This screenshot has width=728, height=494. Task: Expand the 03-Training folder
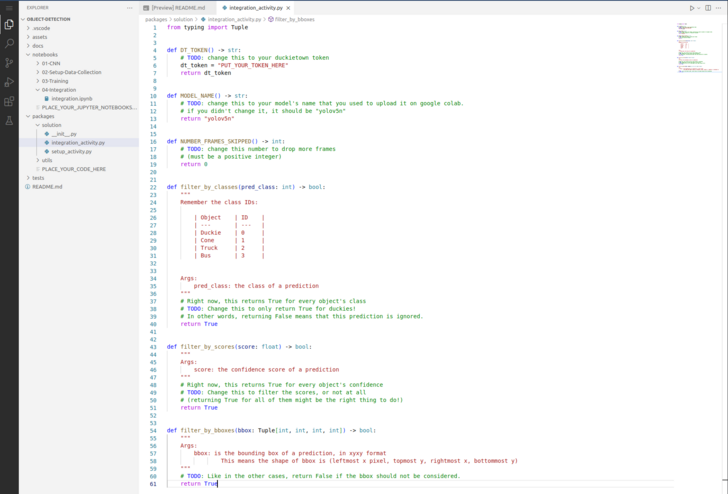[x=55, y=81]
